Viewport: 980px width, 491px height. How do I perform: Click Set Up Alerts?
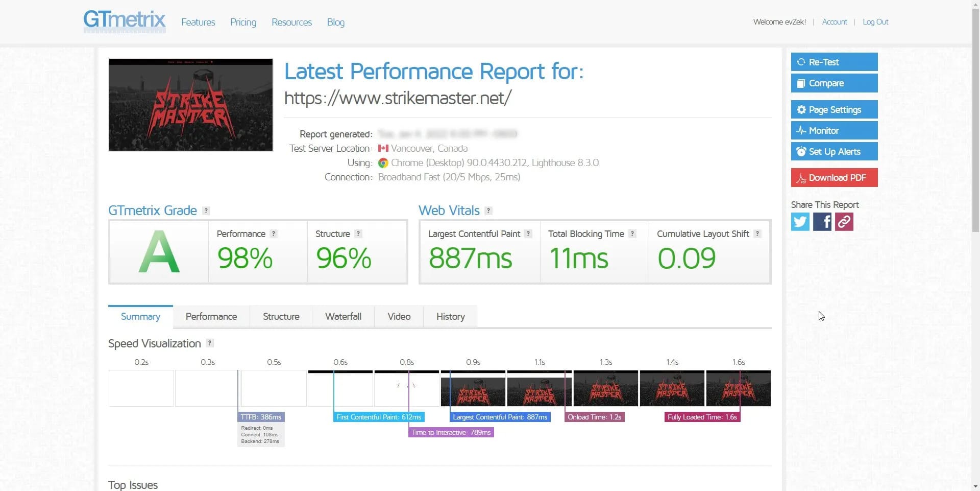[x=834, y=151]
